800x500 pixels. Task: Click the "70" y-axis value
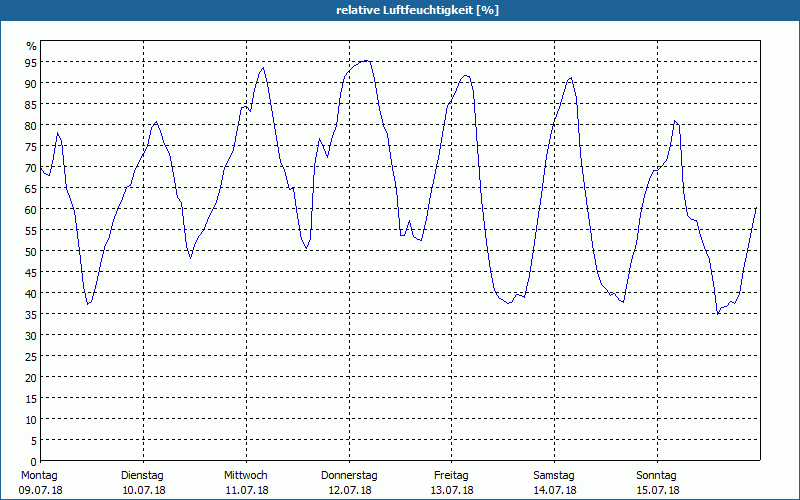(x=31, y=167)
